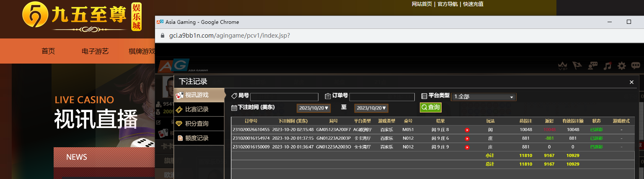Viewport: 644px width, 179px height.
Task: Click table number M051
Action: tap(408, 130)
